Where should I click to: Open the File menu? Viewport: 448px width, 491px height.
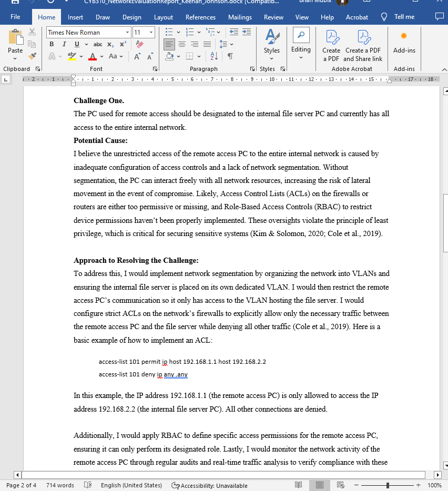(x=15, y=17)
